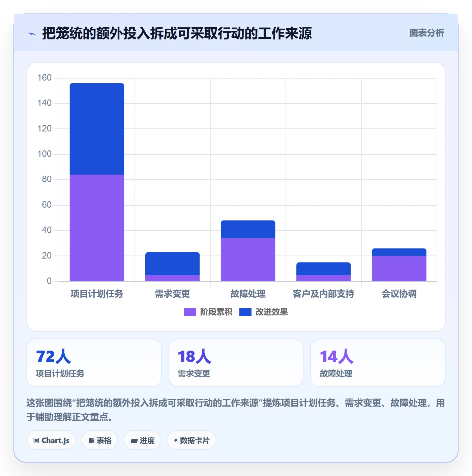Open the 14人 故障处理 stat card

point(378,363)
